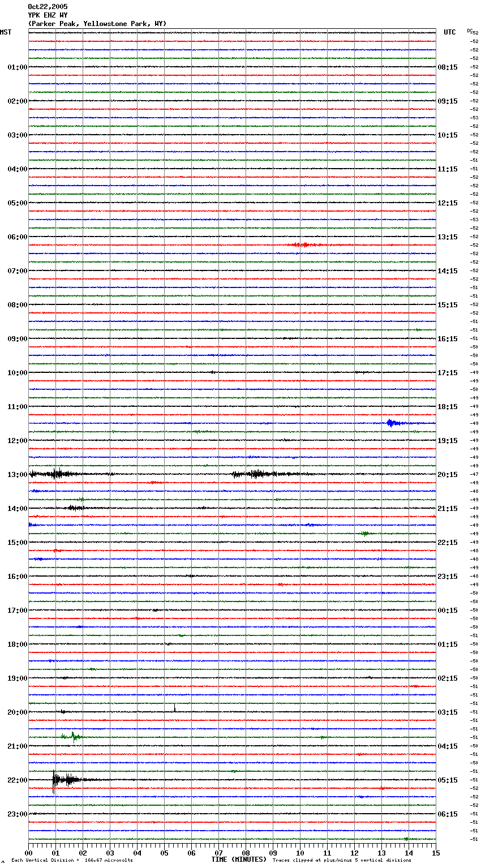Select the 04:00 MST row label
481x868 pixels.
[18, 169]
